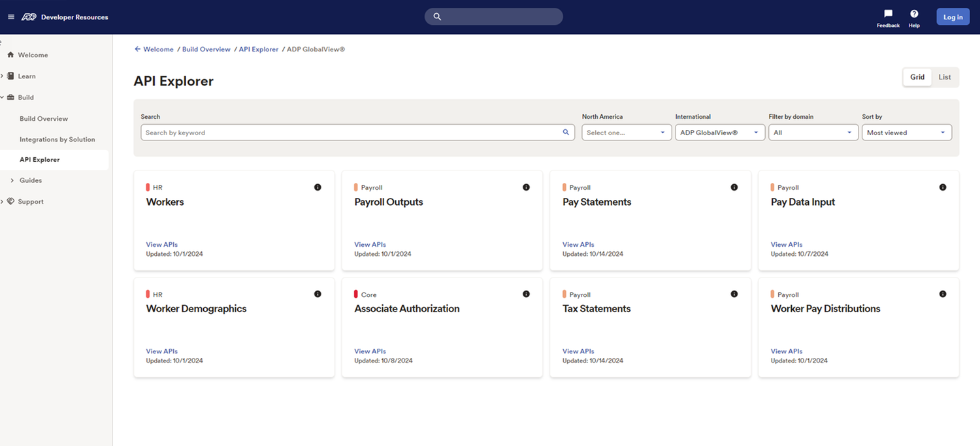The image size is (980, 446).
Task: Switch to List view
Action: pyautogui.click(x=945, y=77)
